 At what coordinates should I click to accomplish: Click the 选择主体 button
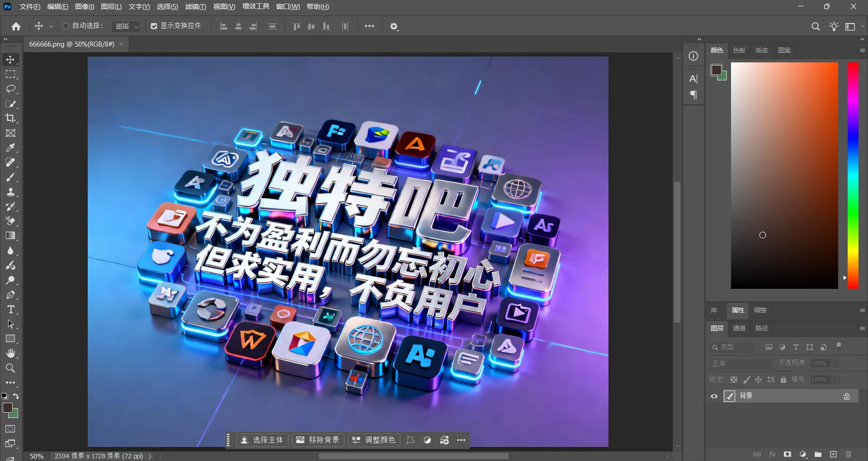pyautogui.click(x=262, y=440)
